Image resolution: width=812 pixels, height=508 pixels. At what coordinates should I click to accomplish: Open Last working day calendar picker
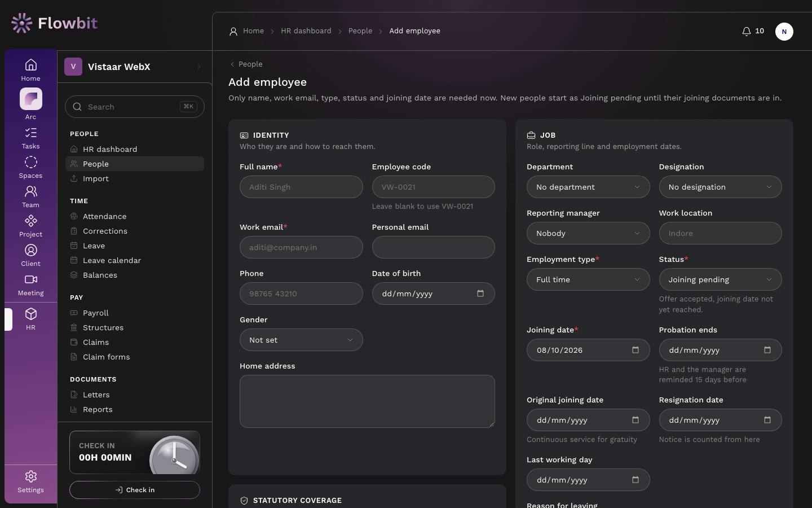pos(636,480)
